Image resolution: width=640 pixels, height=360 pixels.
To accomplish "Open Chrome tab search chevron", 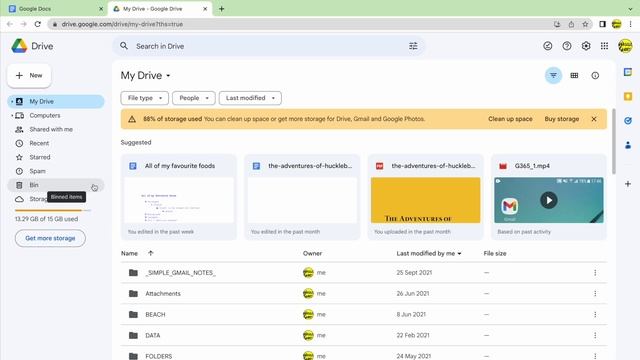I will 631,9.
